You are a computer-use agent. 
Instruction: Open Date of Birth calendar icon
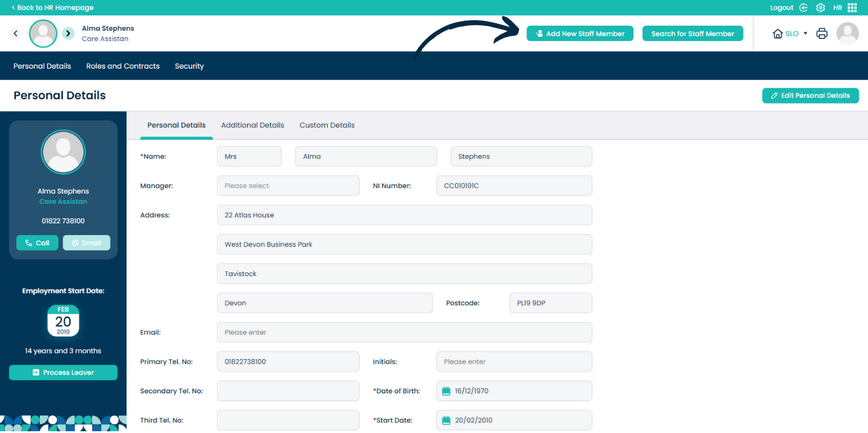click(446, 391)
